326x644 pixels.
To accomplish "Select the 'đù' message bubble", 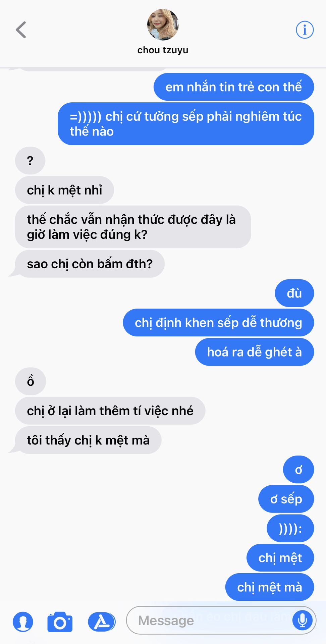I will tap(294, 293).
